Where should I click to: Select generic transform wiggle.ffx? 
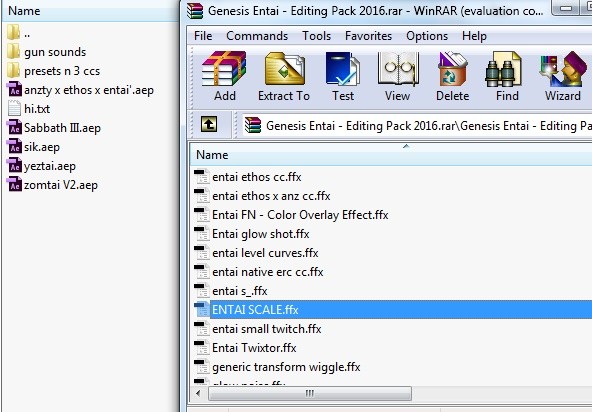(x=286, y=367)
